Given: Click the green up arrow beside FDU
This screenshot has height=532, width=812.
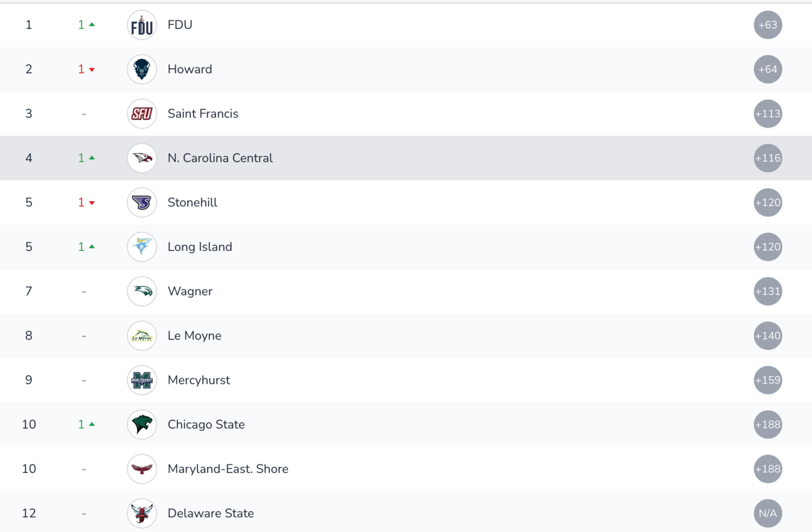Looking at the screenshot, I should pyautogui.click(x=92, y=25).
